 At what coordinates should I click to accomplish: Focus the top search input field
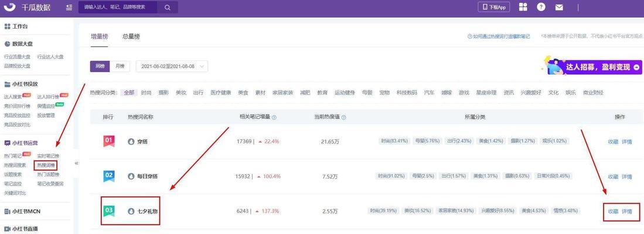click(x=118, y=8)
